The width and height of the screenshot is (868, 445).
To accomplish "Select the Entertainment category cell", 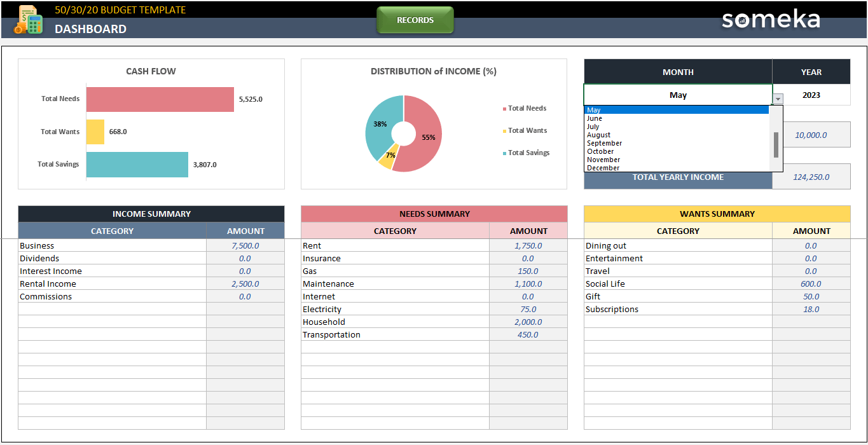I will point(679,258).
